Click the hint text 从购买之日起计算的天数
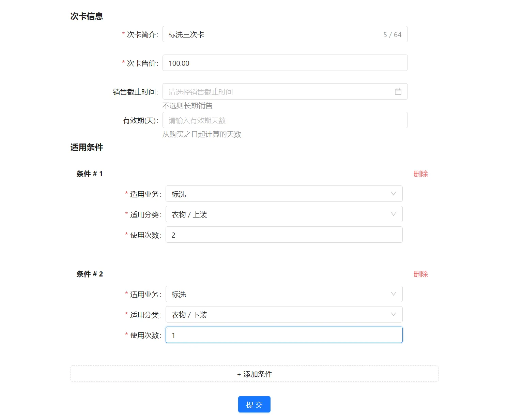The image size is (523, 420). (x=202, y=134)
